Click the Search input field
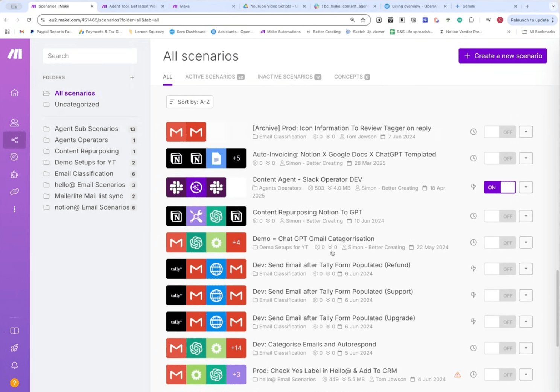Image resolution: width=560 pixels, height=392 pixels. coord(90,56)
